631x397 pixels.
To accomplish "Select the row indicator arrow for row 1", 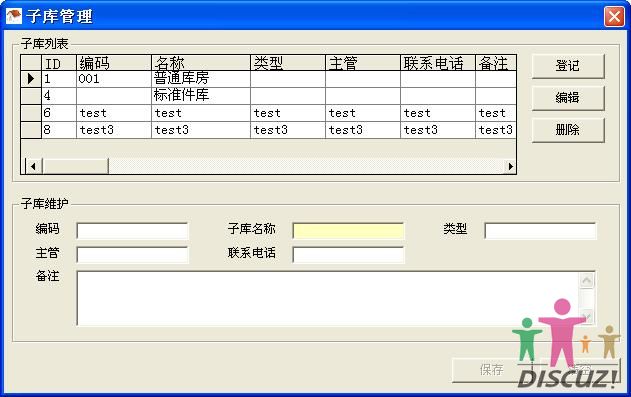I will coord(31,79).
